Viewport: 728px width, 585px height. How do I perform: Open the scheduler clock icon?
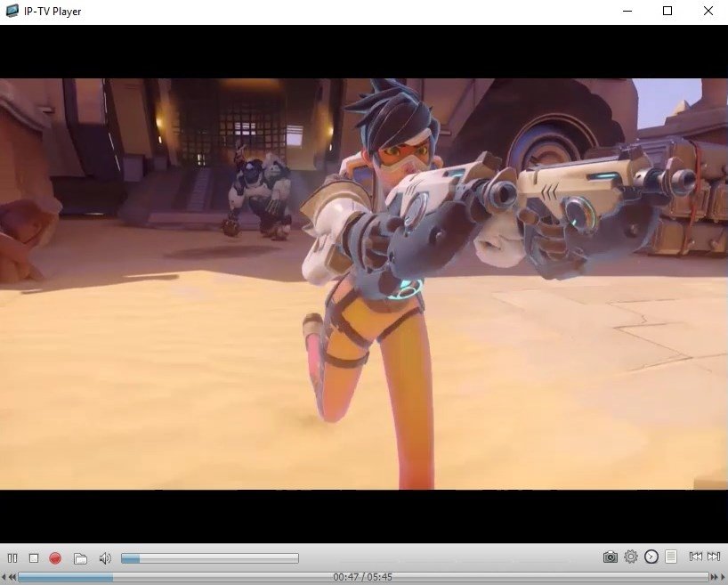pyautogui.click(x=651, y=557)
